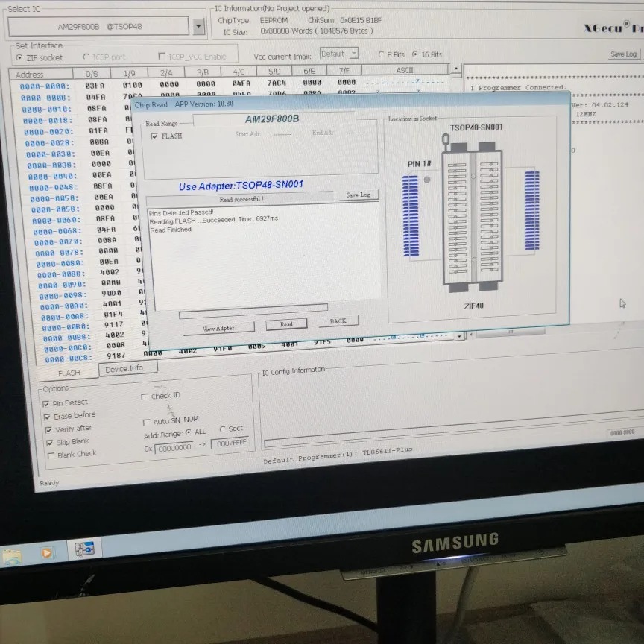Open Windows Explorer folder taskbar icon
The image size is (644, 644).
11,558
